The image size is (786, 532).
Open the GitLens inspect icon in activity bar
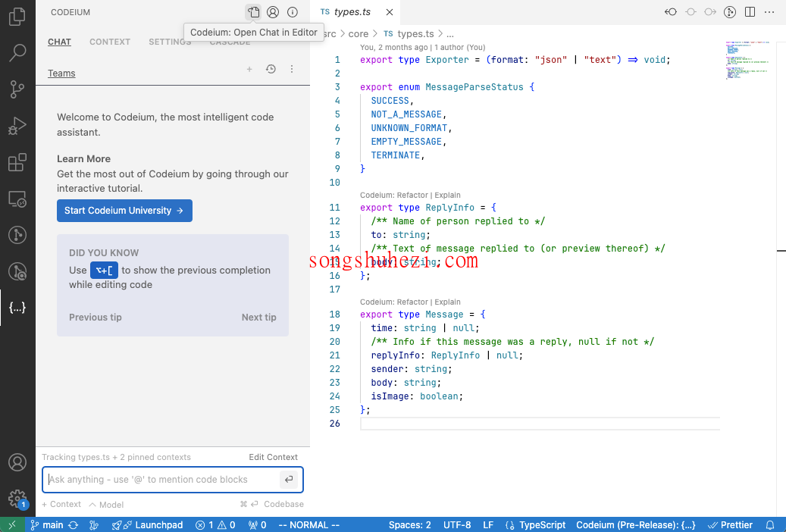tap(17, 271)
